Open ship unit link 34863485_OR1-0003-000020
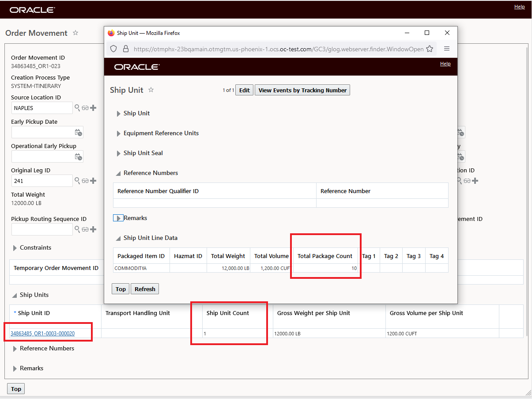This screenshot has width=532, height=399. [x=42, y=334]
